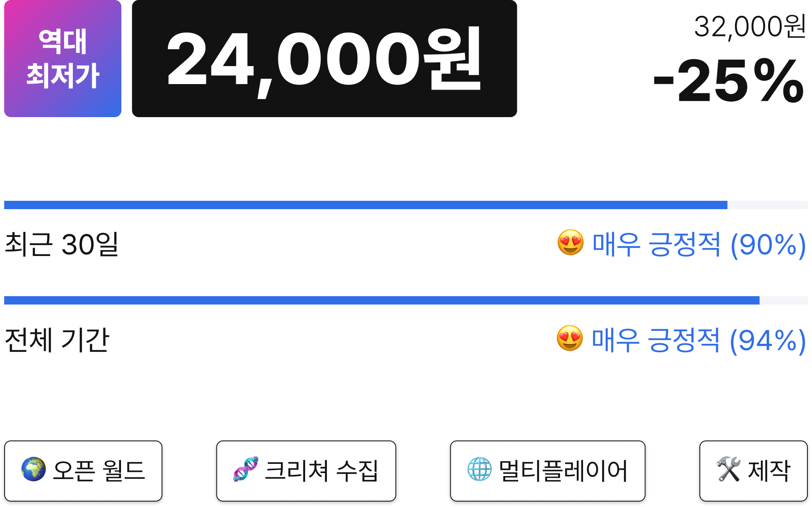
Task: Open the 멀티플레이어 tag
Action: [x=547, y=471]
